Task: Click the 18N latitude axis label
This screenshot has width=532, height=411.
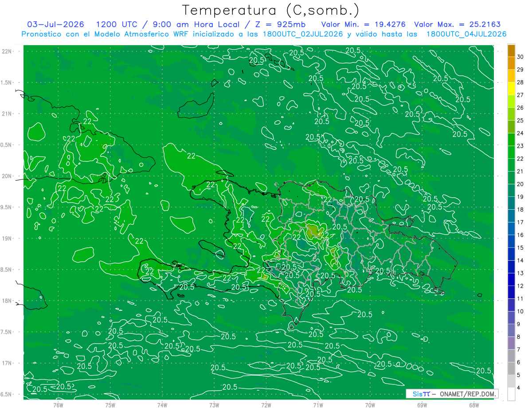Action: pos(8,301)
